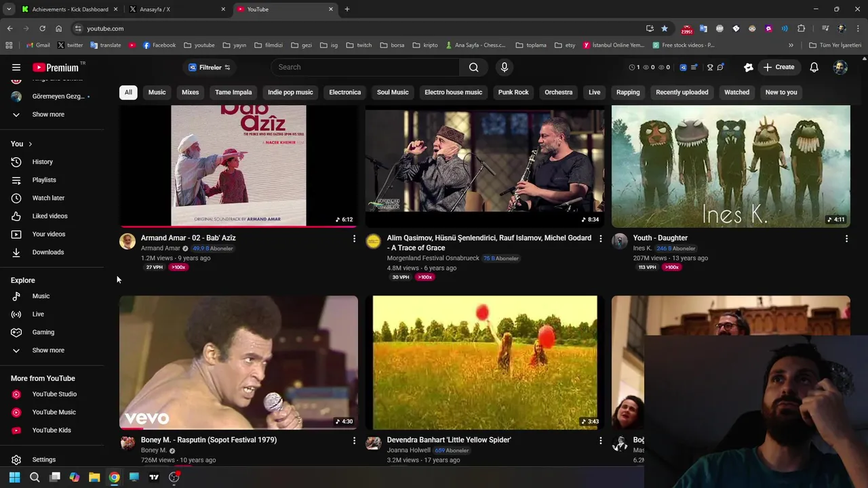Open the tab search dropdown arrow
The height and width of the screenshot is (488, 868).
(9, 9)
